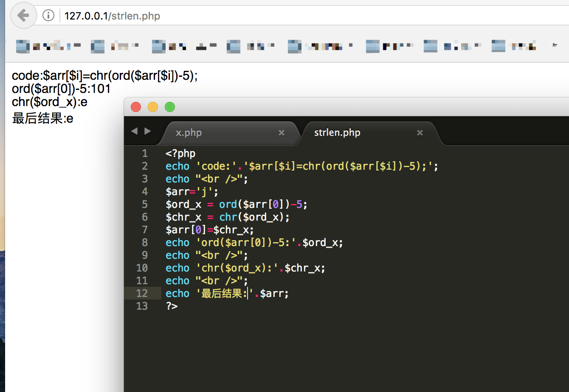The width and height of the screenshot is (569, 392).
Task: Go to previous tab with left arrow
Action: (x=135, y=131)
